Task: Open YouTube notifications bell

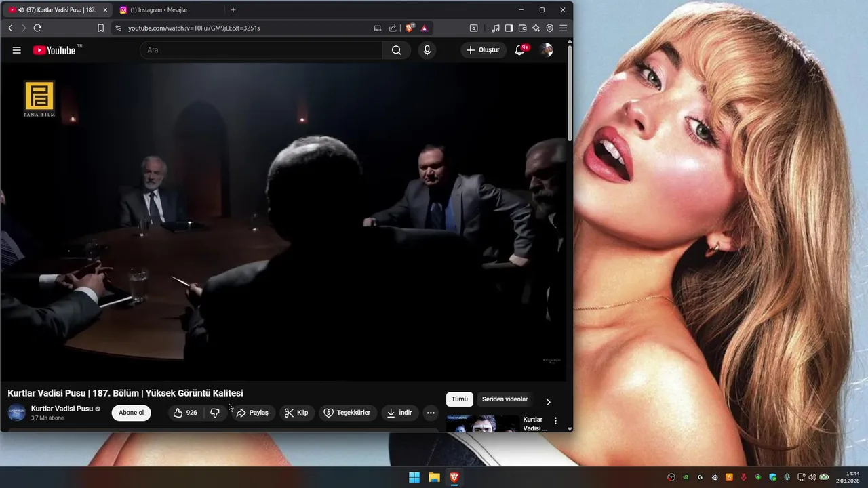Action: (x=520, y=50)
